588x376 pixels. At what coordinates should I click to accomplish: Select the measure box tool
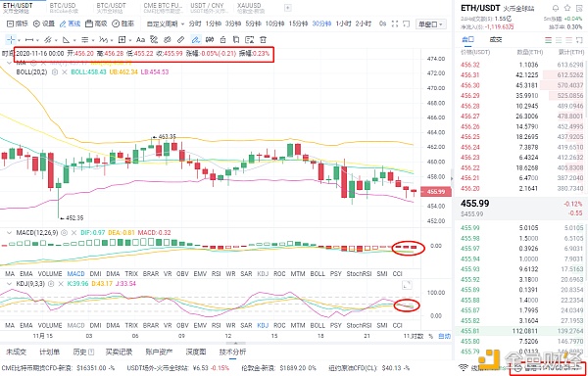pyautogui.click(x=122, y=40)
